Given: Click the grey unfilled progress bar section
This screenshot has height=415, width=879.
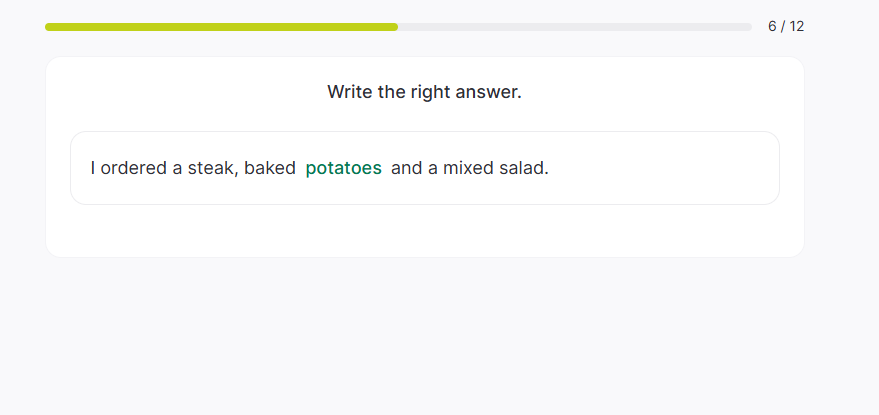Looking at the screenshot, I should [x=575, y=27].
